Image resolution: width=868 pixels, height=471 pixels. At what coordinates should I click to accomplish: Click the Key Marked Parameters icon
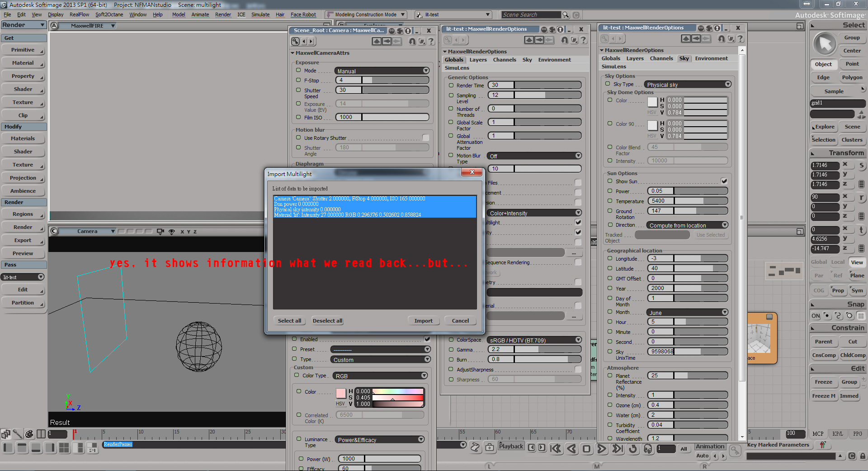click(x=823, y=445)
